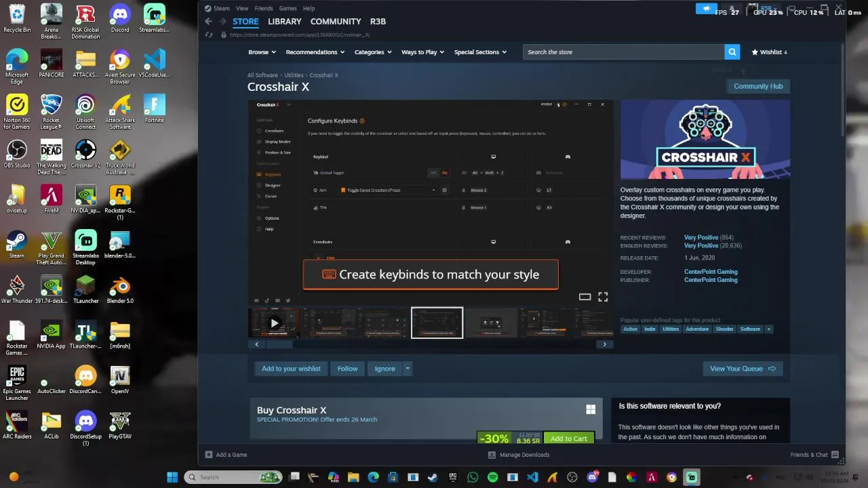Expand the Categories dropdown
Viewport: 868px width, 488px height.
(x=373, y=52)
